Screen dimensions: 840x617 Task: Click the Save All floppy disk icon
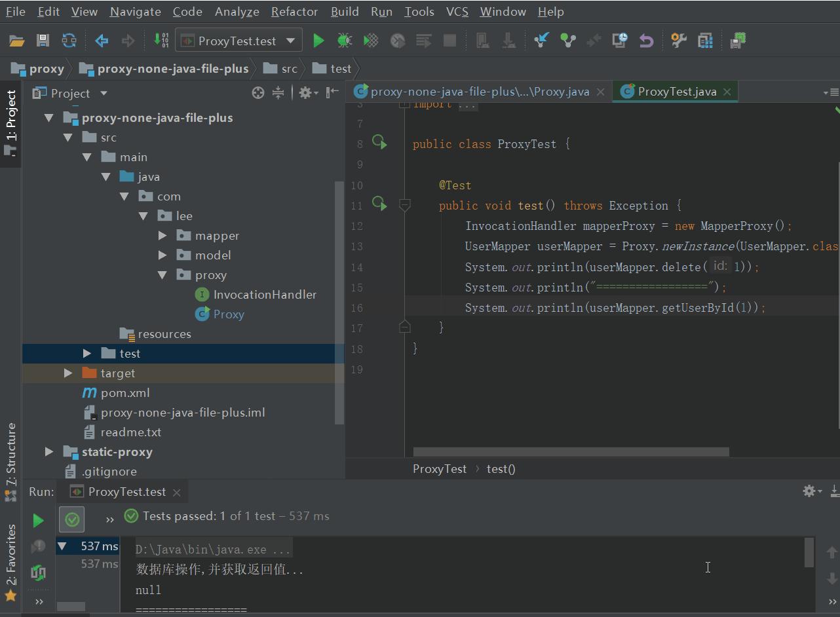click(x=43, y=41)
